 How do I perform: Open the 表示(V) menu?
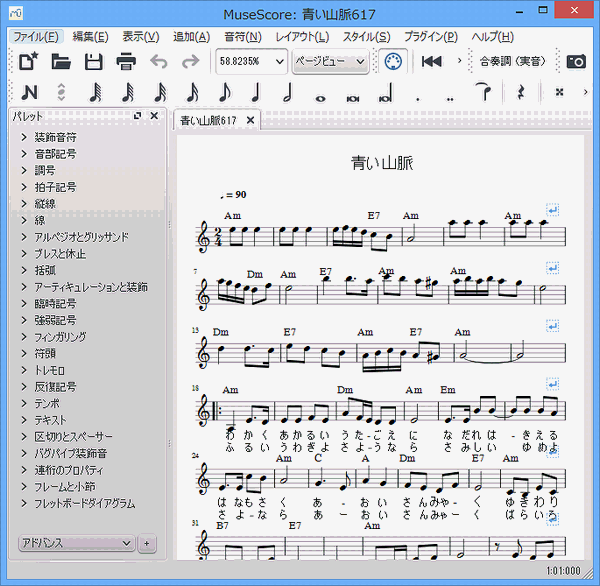pos(140,37)
